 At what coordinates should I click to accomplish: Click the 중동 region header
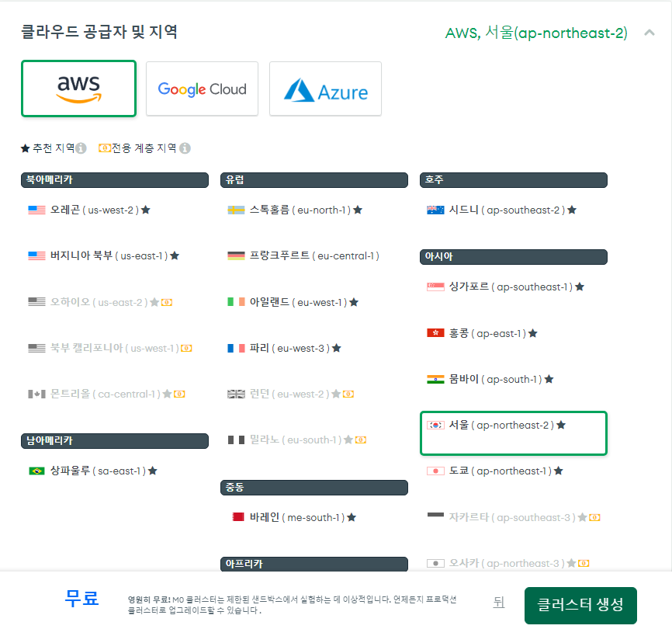313,488
